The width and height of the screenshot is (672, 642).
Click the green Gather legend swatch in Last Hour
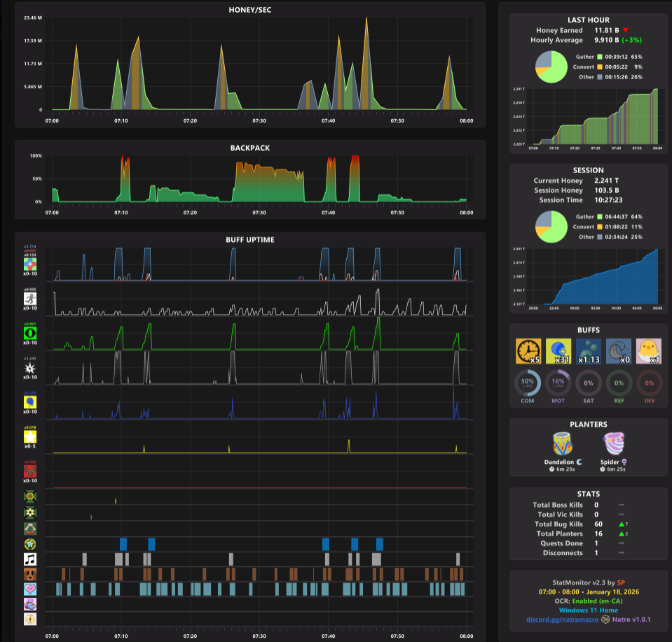[600, 57]
